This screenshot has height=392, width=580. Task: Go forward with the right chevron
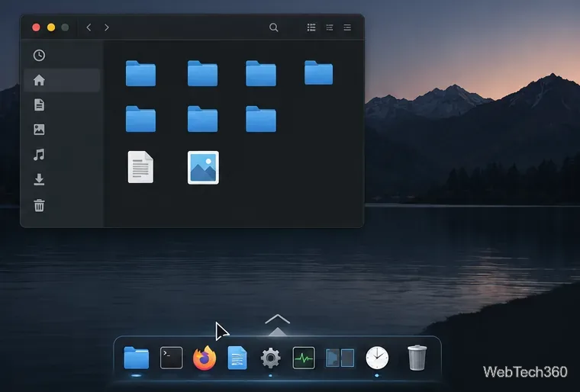[x=107, y=27]
